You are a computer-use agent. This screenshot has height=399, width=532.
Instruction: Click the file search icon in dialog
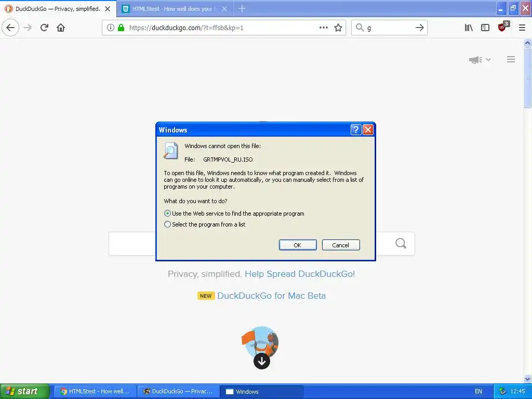(170, 151)
